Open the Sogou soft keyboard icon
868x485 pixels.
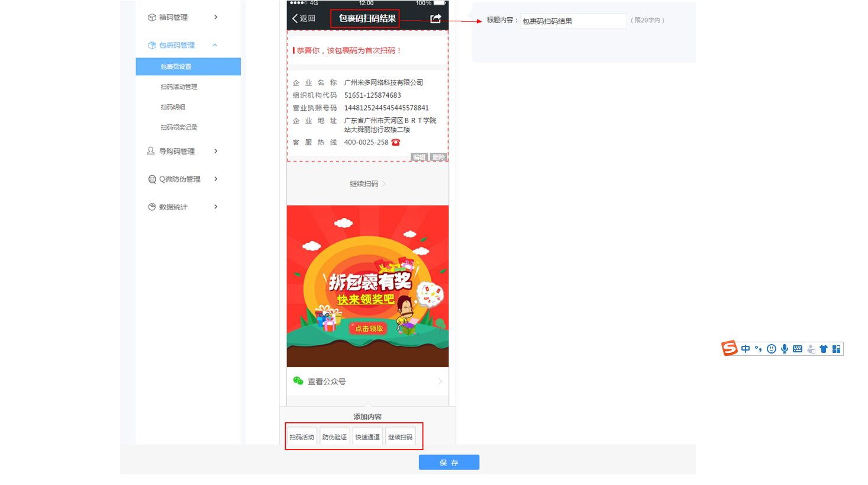pyautogui.click(x=798, y=349)
